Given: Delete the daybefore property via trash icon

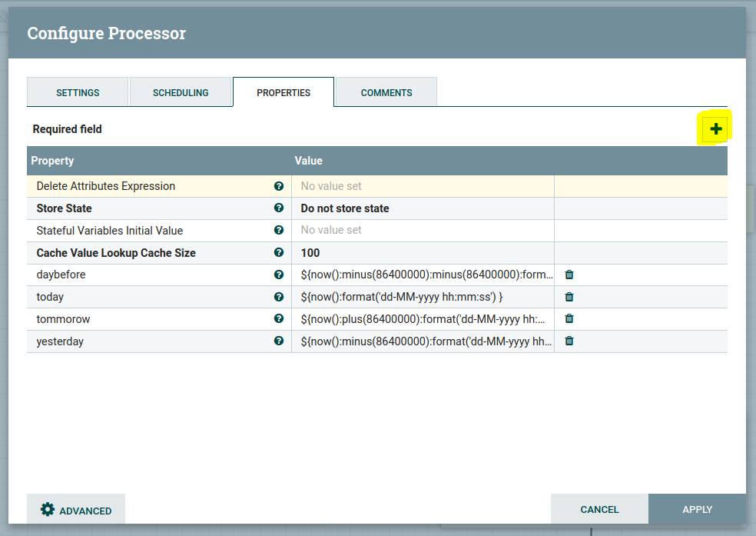Looking at the screenshot, I should (569, 275).
